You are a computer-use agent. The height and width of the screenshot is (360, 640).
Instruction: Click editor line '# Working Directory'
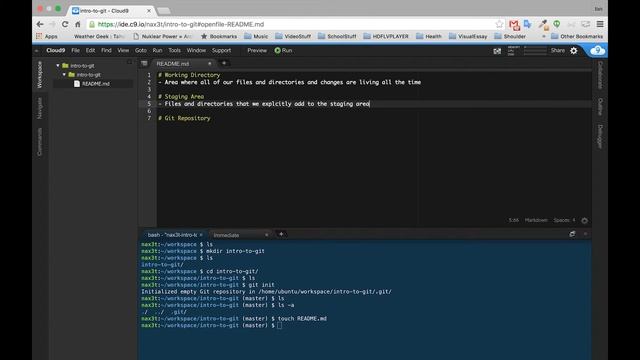click(189, 75)
